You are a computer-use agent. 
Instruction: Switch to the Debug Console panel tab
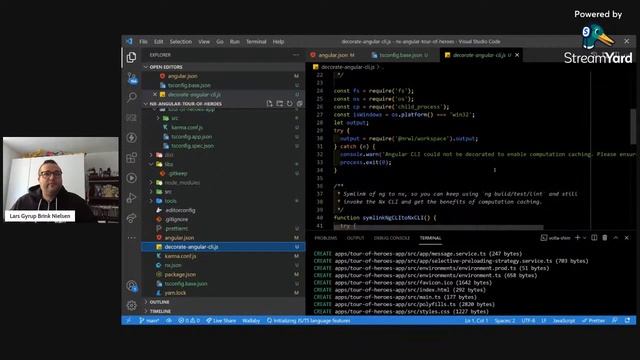pyautogui.click(x=391, y=238)
